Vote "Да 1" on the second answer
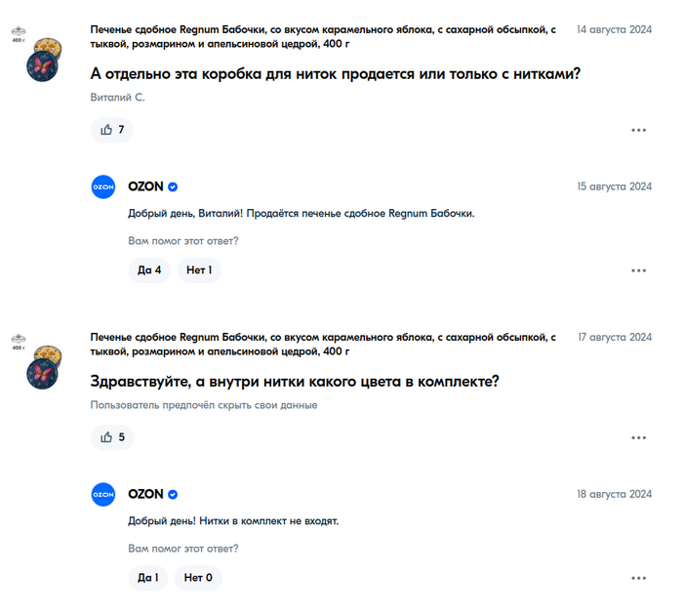The height and width of the screenshot is (616, 683). (x=148, y=577)
